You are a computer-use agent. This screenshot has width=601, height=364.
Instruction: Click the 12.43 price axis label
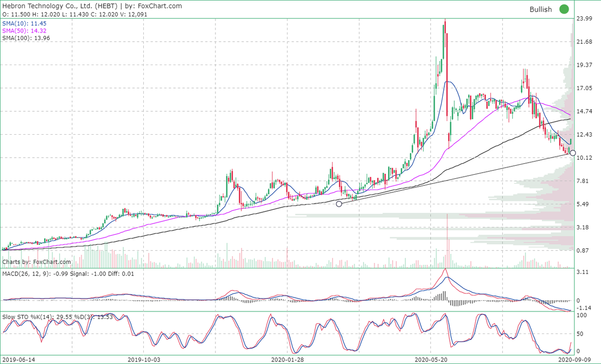coord(584,135)
